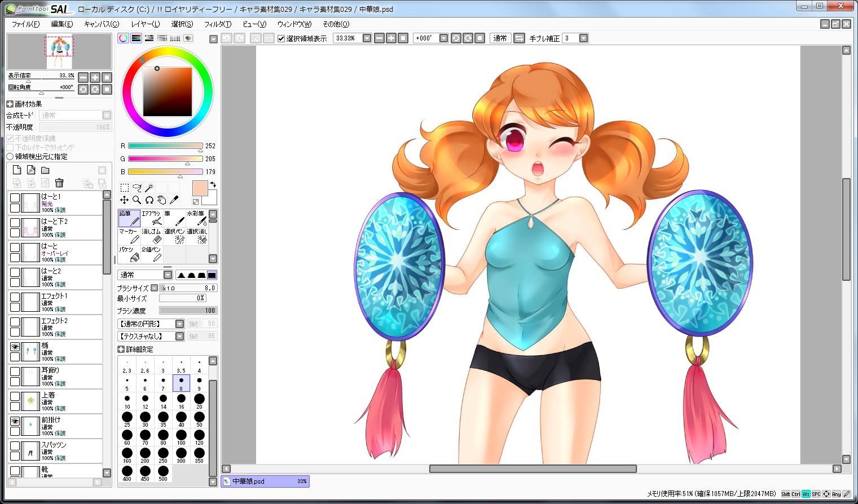
Task: Toggle 選択領域表示 checkbox
Action: (281, 38)
